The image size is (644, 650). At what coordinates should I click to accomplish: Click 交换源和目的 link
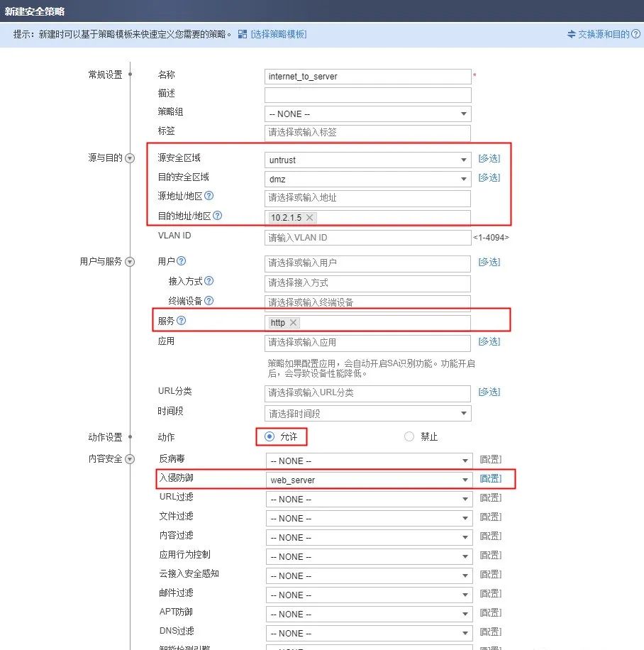pyautogui.click(x=604, y=34)
